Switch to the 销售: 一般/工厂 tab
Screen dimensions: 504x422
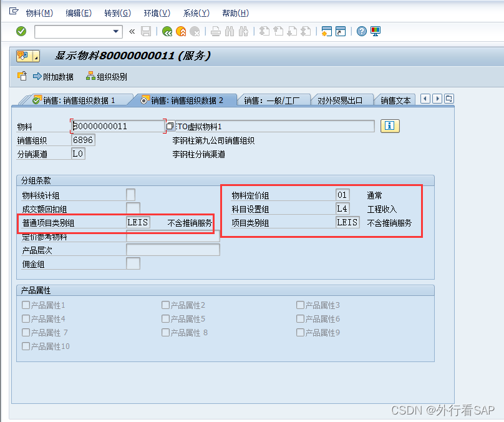[x=271, y=99]
